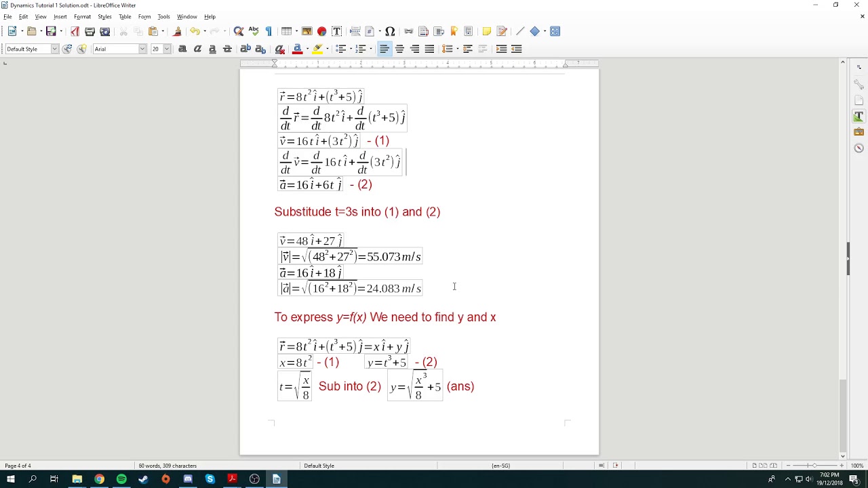Insert a text box

pos(337,31)
